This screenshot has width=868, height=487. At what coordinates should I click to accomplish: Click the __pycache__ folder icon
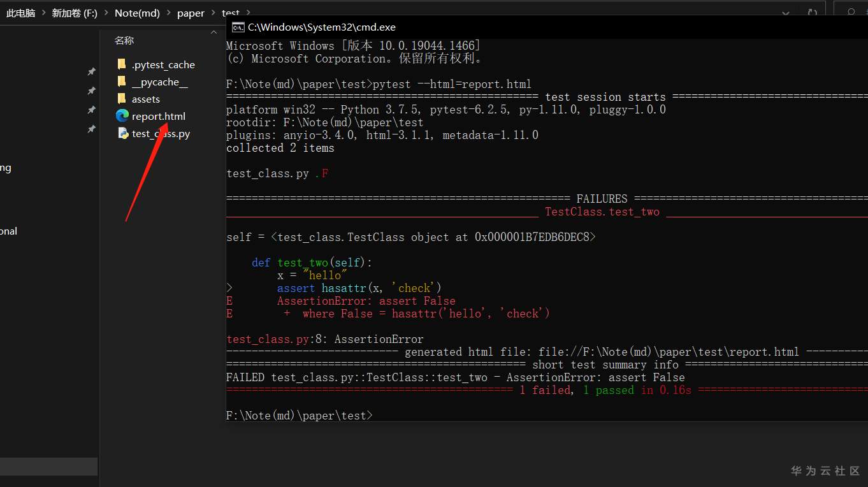122,82
